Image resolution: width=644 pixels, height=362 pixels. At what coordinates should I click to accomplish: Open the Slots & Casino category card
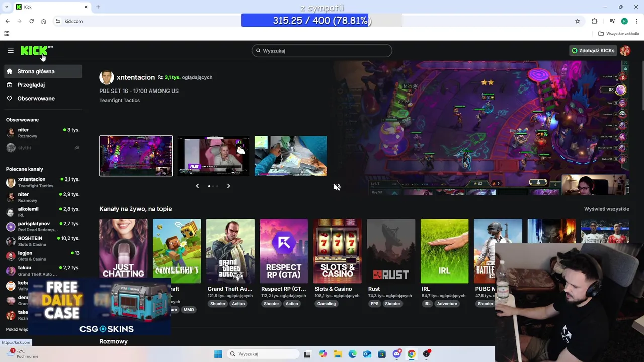(x=338, y=251)
